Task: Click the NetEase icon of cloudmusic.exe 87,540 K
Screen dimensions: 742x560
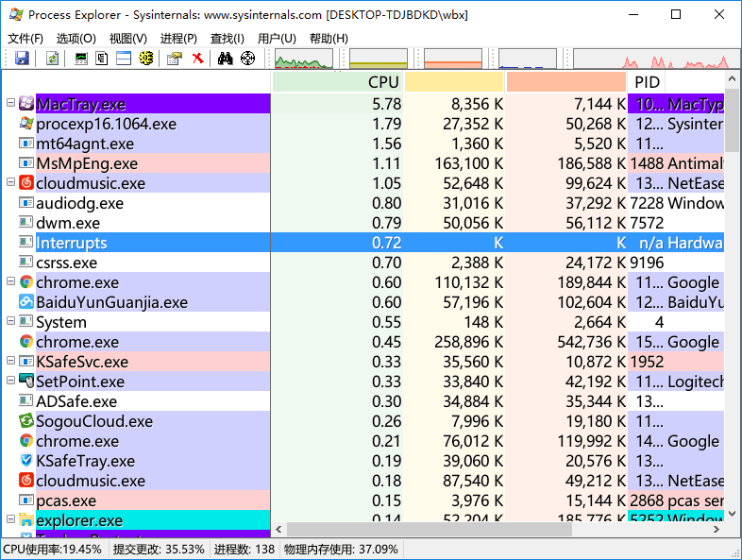Action: [26, 481]
